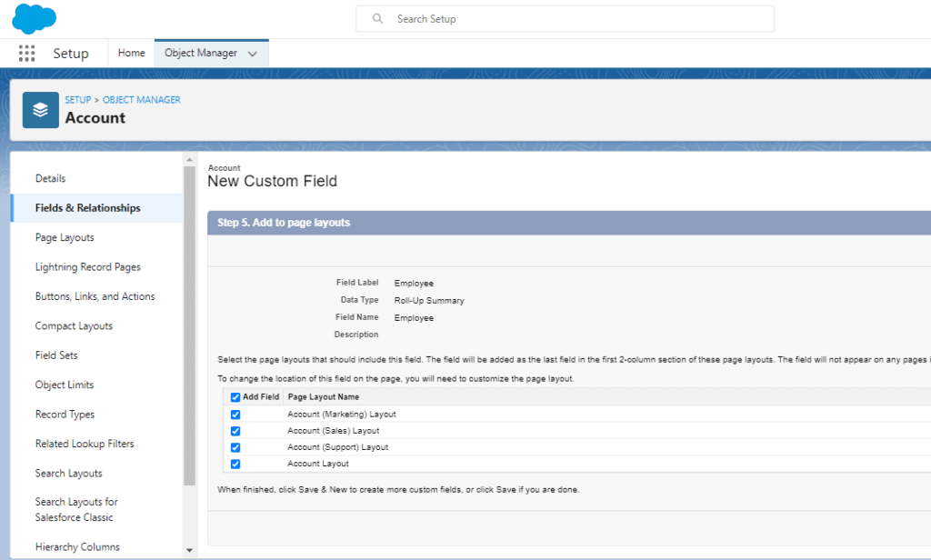931x560 pixels.
Task: Click the sidebar scroll up arrow
Action: (189, 160)
